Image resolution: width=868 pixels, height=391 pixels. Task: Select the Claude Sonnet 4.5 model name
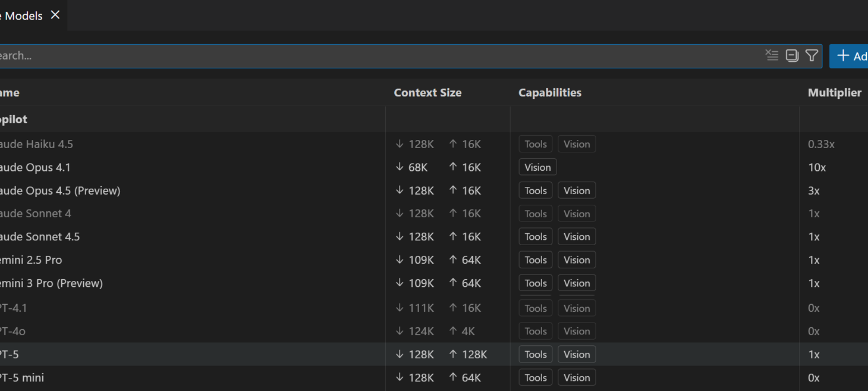tap(40, 236)
